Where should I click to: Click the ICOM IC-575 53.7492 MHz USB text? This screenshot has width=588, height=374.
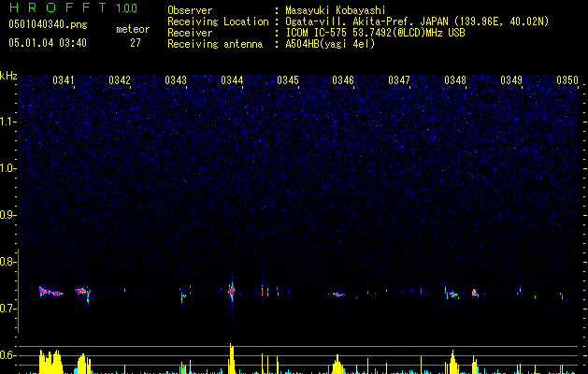coord(375,33)
